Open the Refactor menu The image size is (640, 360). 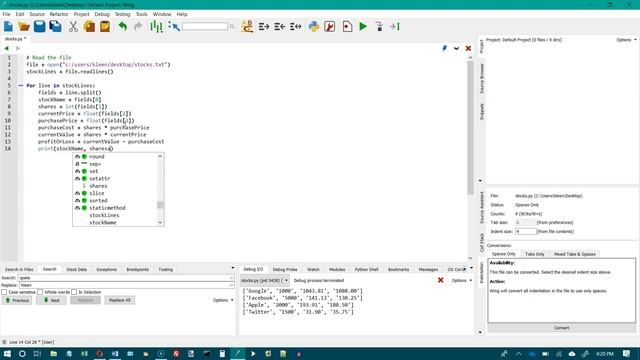pyautogui.click(x=59, y=14)
